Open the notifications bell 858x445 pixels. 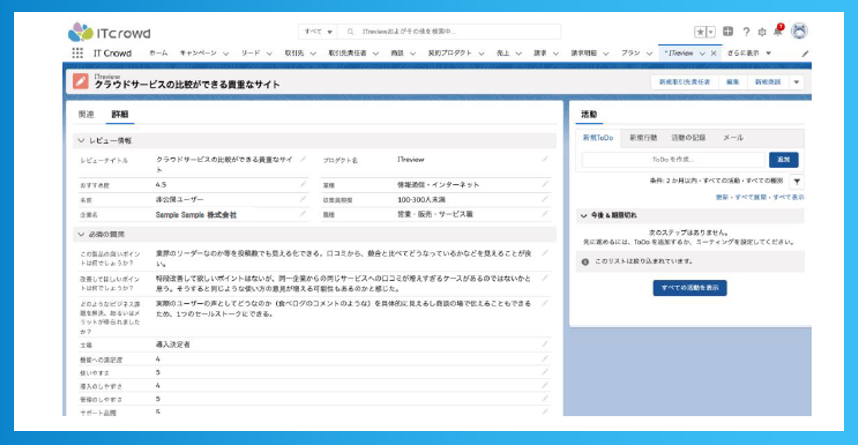[x=778, y=31]
